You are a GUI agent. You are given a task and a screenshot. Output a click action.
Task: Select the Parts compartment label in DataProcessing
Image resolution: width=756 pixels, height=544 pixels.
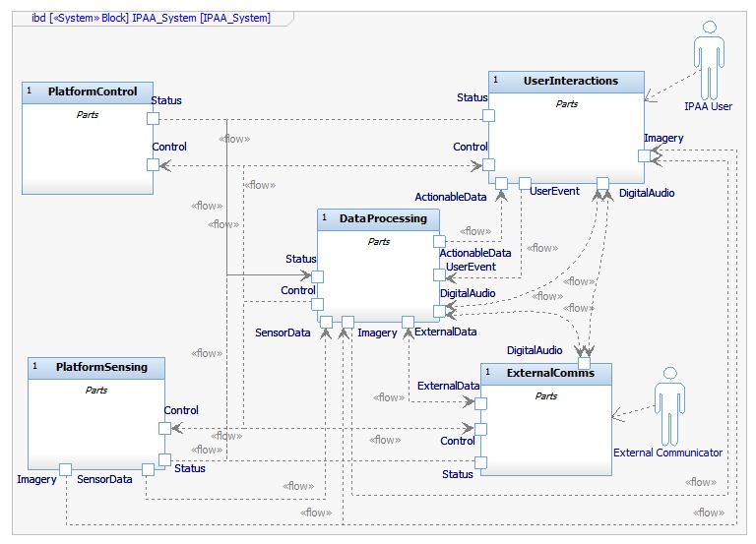[379, 241]
